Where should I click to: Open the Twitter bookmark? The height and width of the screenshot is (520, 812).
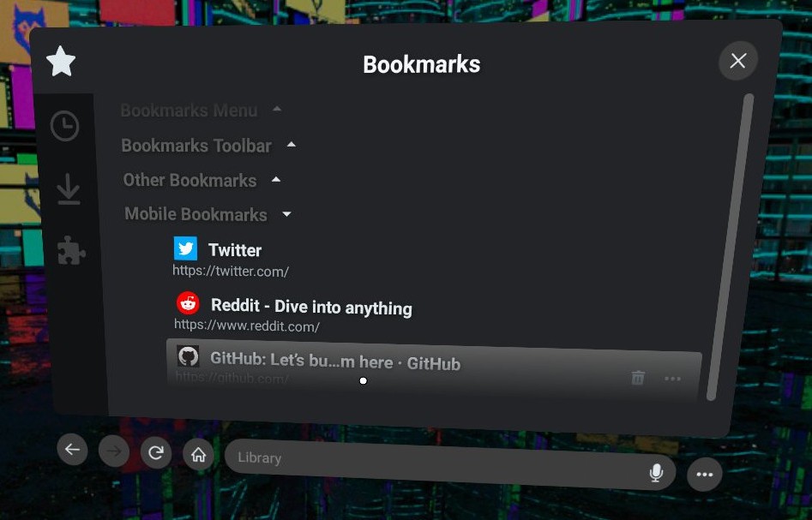tap(234, 250)
